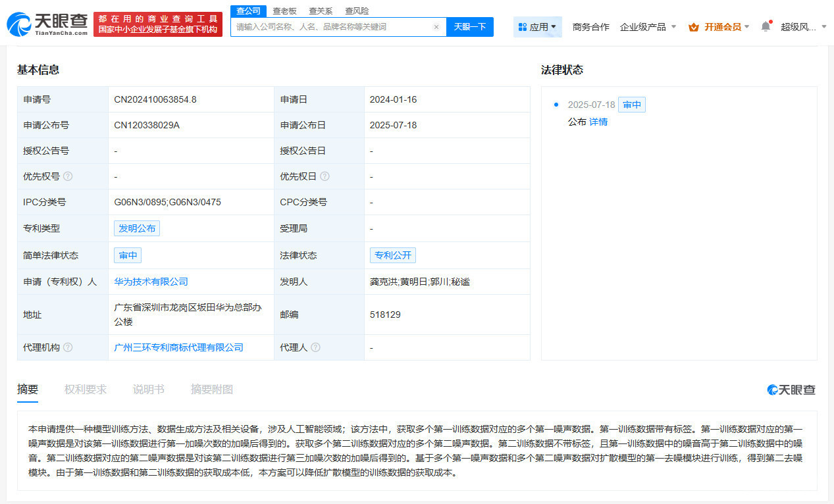Select the 权利要求 tab
Screen dimensions: 834x504
click(x=86, y=390)
